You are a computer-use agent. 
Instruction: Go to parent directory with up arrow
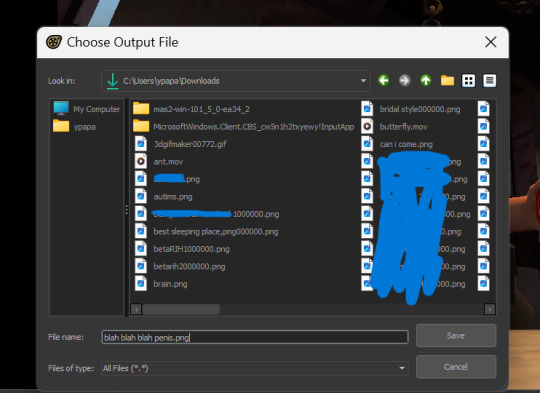[x=426, y=81]
